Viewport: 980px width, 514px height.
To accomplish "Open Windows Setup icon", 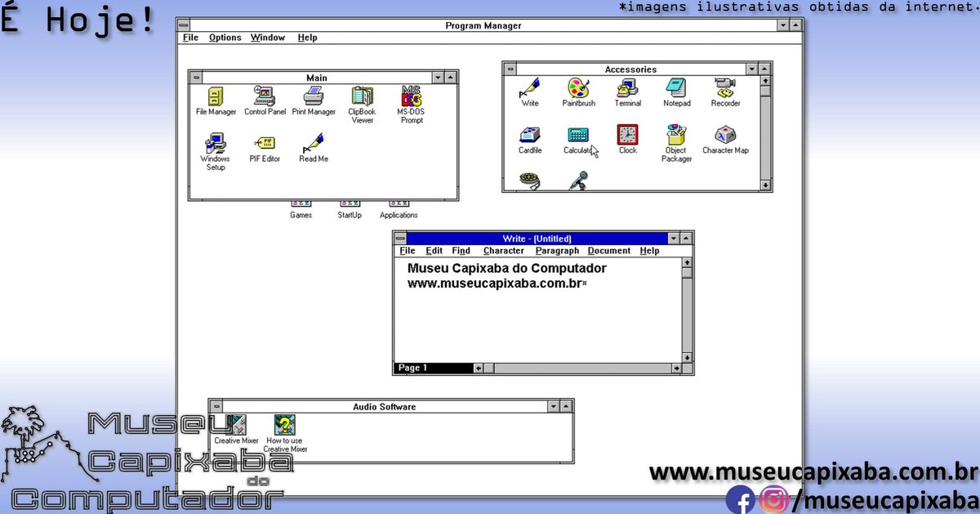I will click(x=216, y=152).
